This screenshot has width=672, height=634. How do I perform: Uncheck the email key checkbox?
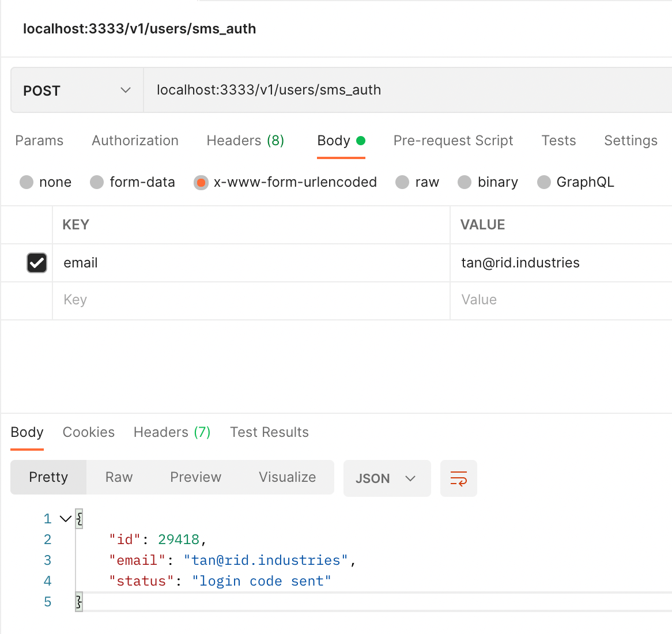(x=37, y=263)
